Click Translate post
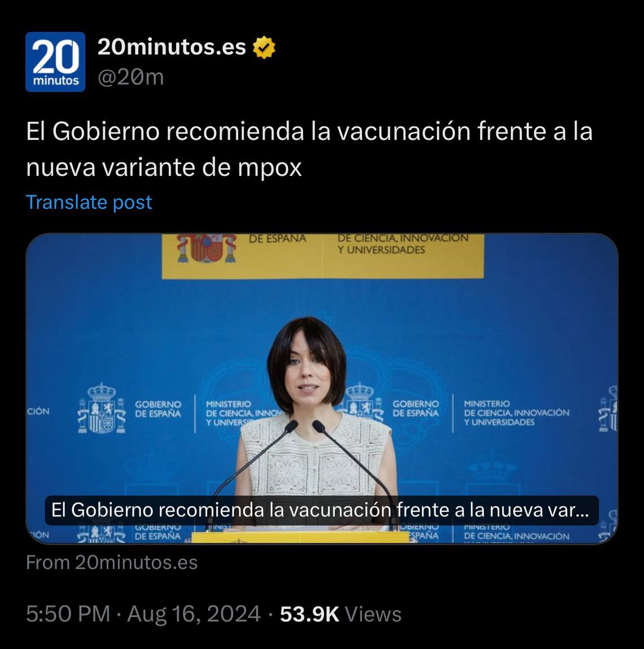The width and height of the screenshot is (644, 649). click(x=89, y=202)
